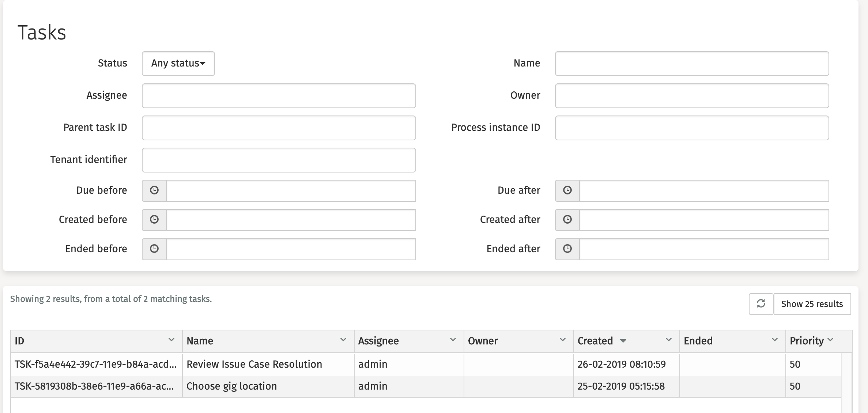
Task: Click the Due after clock icon
Action: click(567, 190)
